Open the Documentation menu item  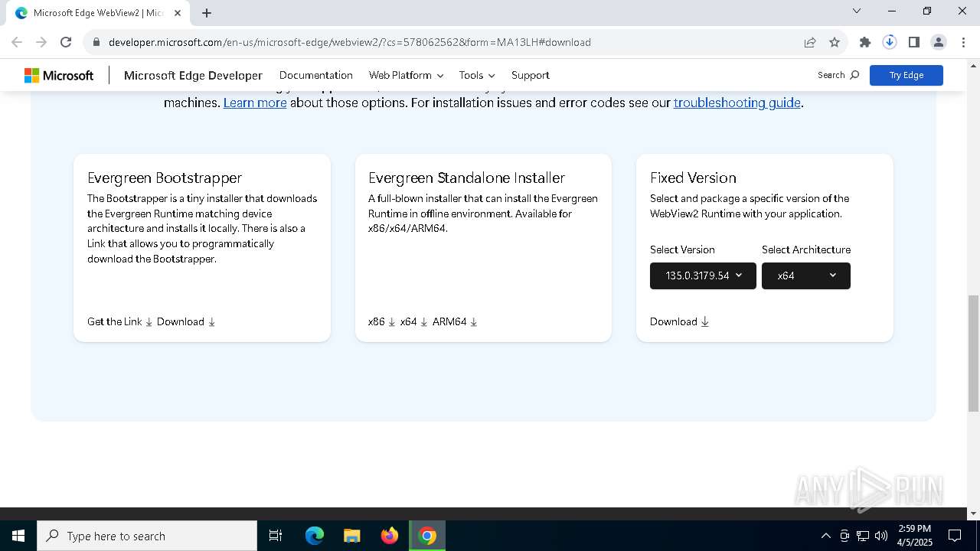[x=316, y=75]
